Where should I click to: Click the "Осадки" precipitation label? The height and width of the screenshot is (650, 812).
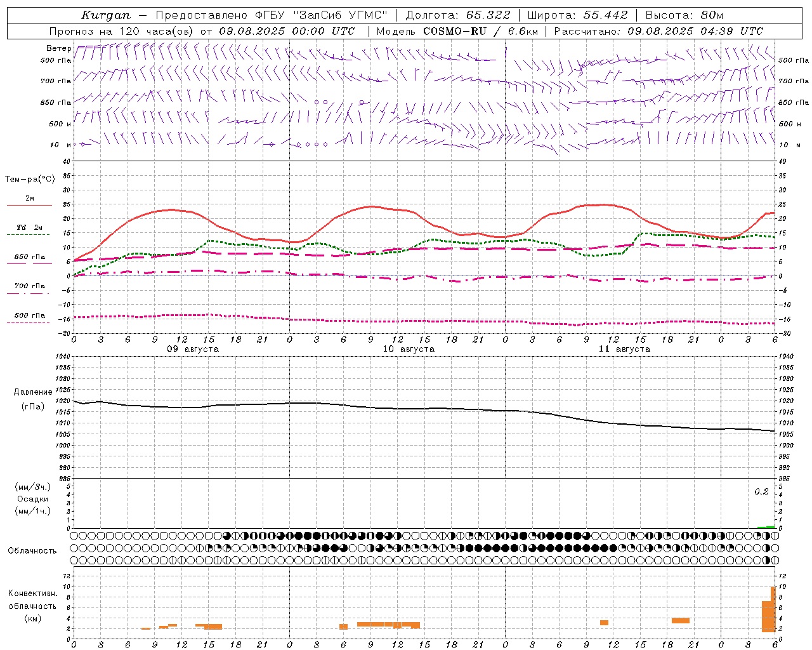pos(33,499)
